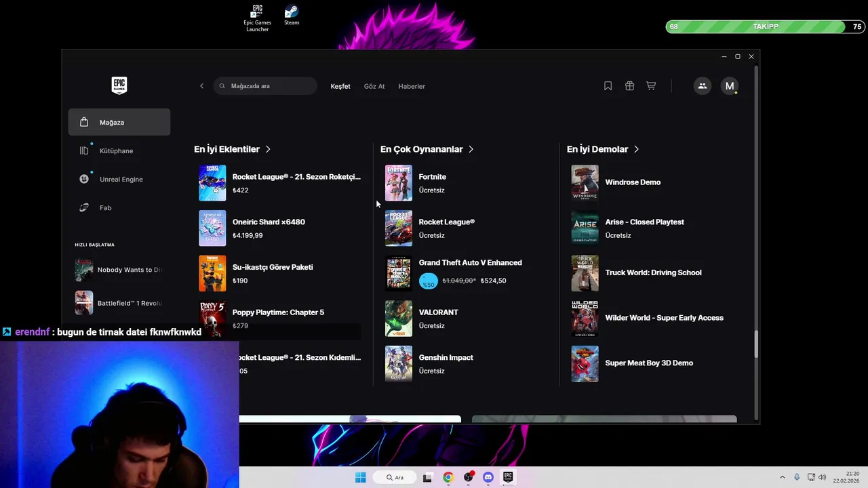Click the microphone icon in system tray
This screenshot has width=868, height=488.
[797, 477]
